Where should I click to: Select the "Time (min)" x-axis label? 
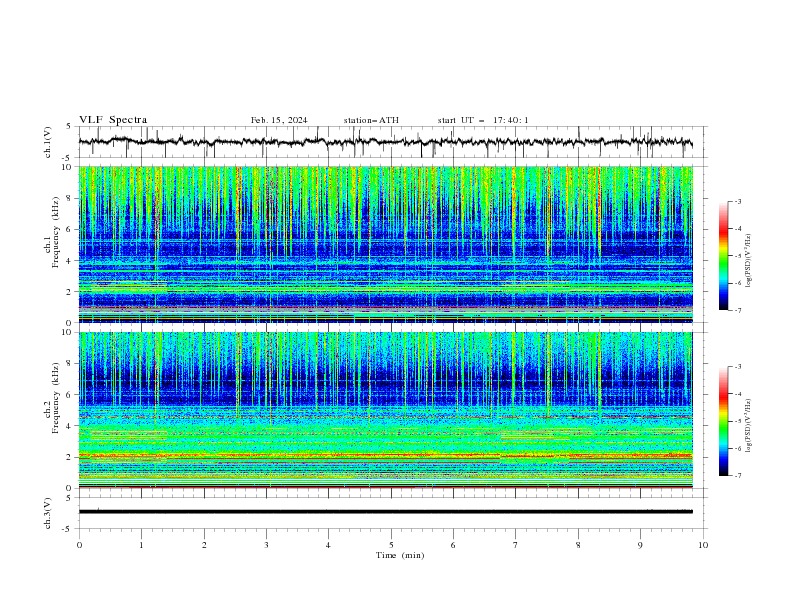(x=400, y=555)
